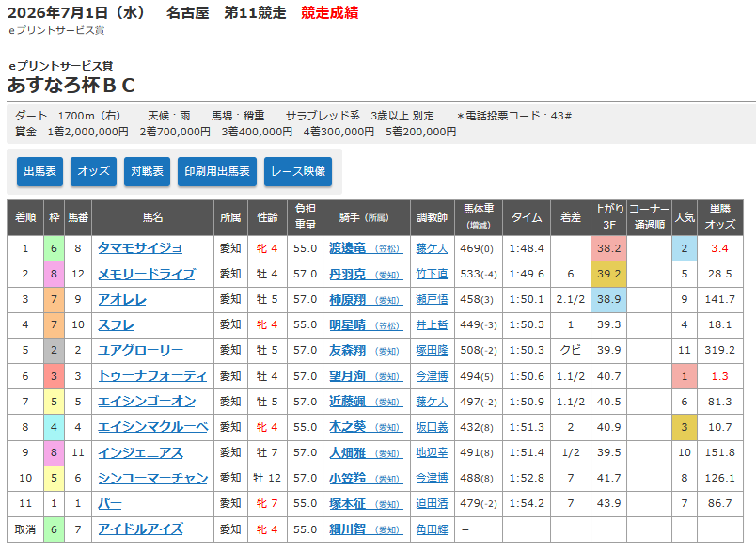Image resolution: width=756 pixels, height=553 pixels.
Task: Open jockey 渡邊竜 link
Action: (366, 248)
